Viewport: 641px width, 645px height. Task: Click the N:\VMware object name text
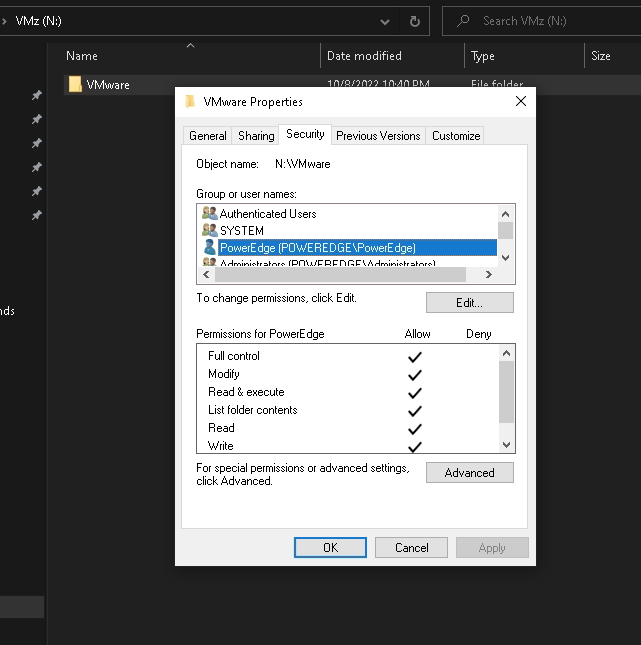[302, 164]
